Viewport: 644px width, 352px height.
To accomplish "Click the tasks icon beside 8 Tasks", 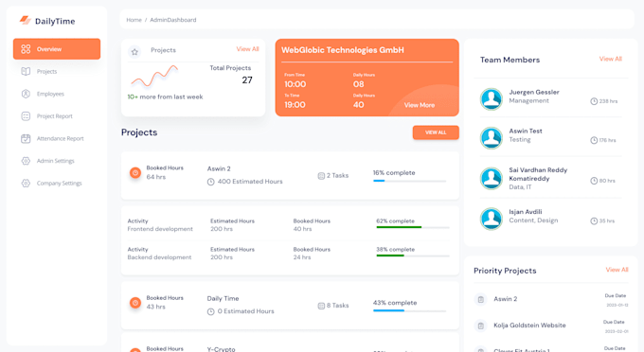I will (321, 306).
